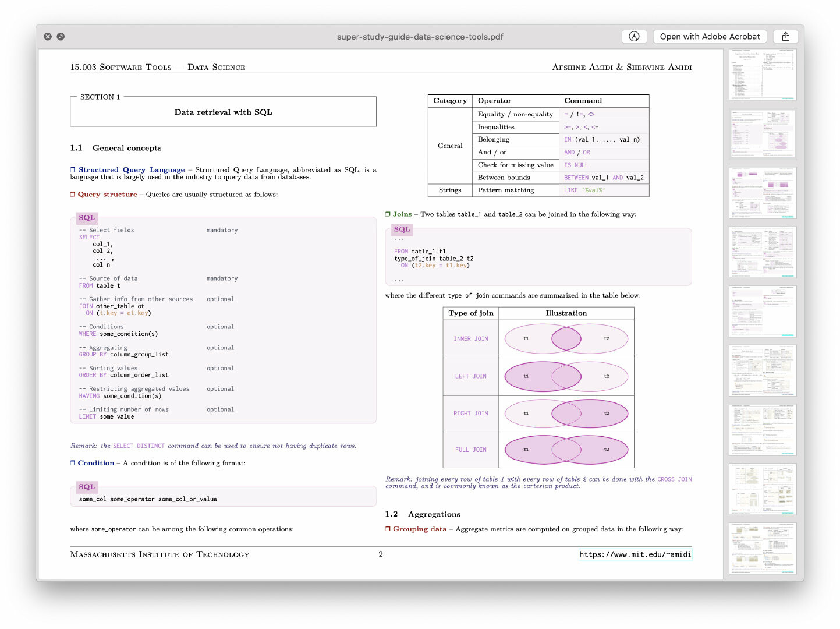Click the '1.2 Aggregations' heading

[423, 514]
